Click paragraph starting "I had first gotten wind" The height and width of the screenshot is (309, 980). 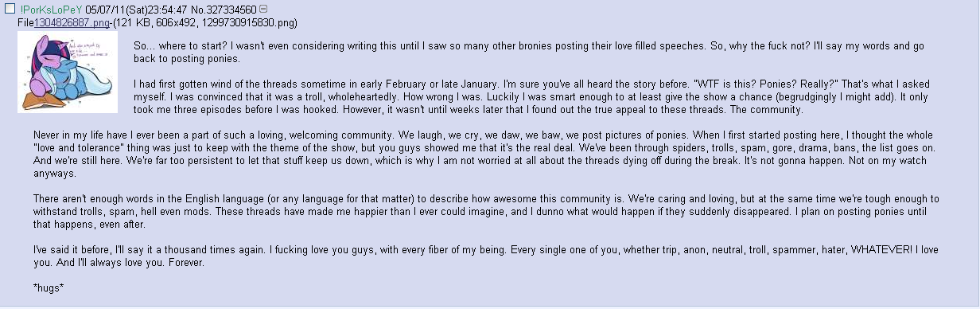point(548,96)
